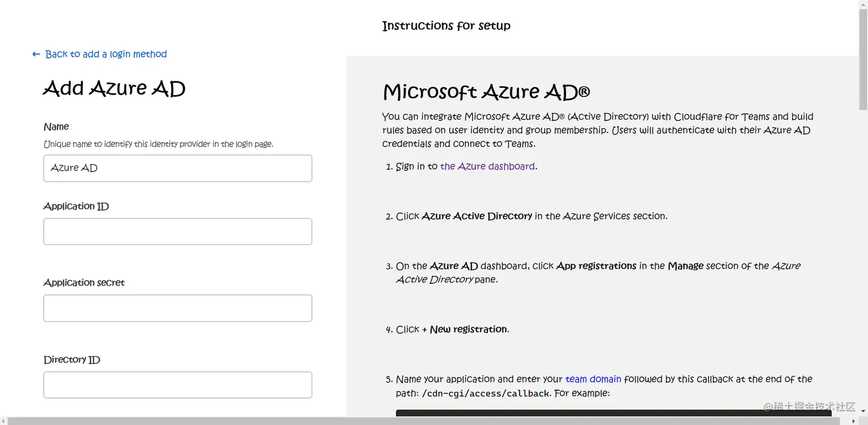Viewport: 868px width, 425px height.
Task: Open the Azure dashboard link
Action: (x=487, y=166)
